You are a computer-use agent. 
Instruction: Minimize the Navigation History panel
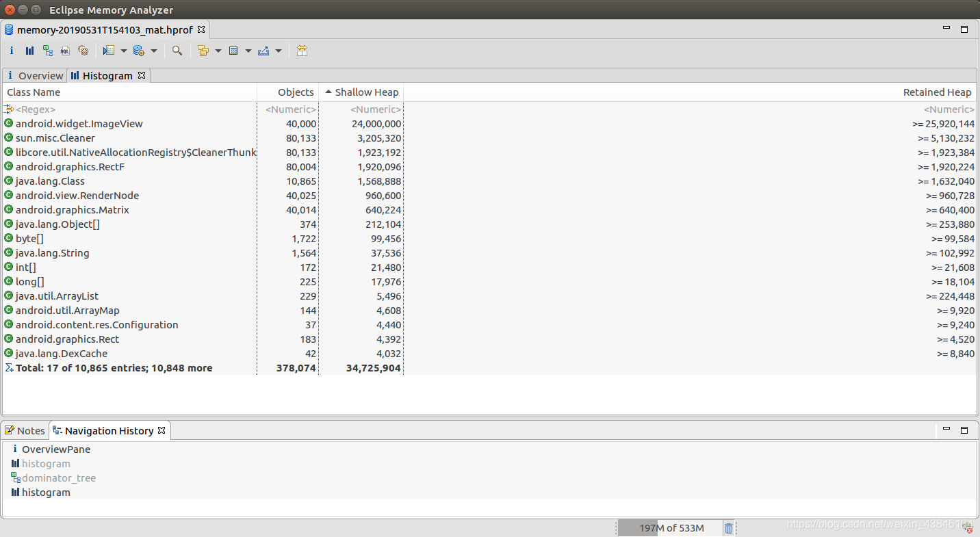click(946, 430)
